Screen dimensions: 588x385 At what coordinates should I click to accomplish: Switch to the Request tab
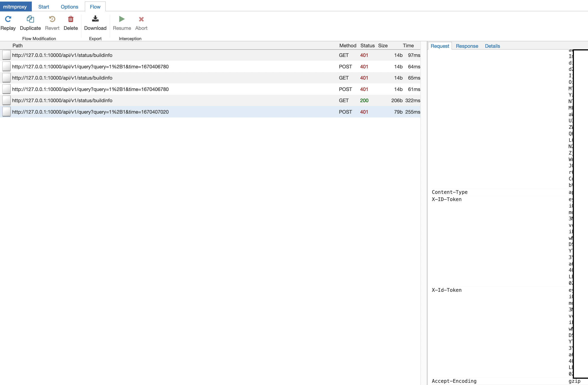click(440, 46)
